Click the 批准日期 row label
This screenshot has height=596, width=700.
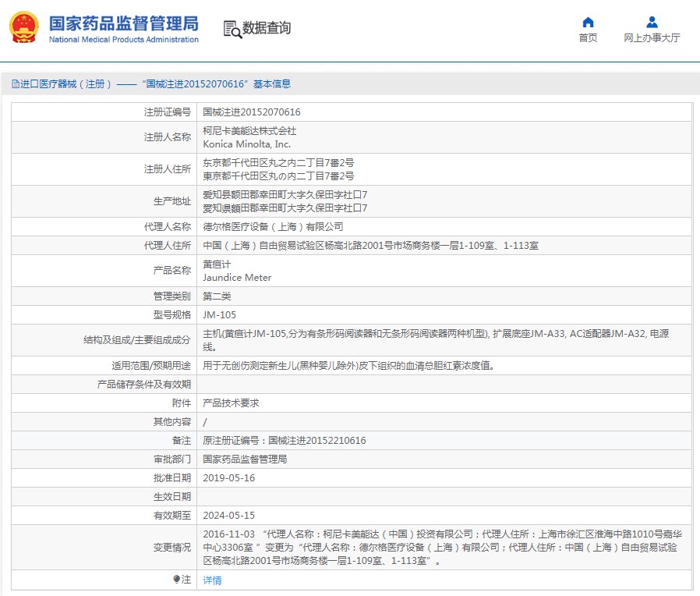[171, 478]
